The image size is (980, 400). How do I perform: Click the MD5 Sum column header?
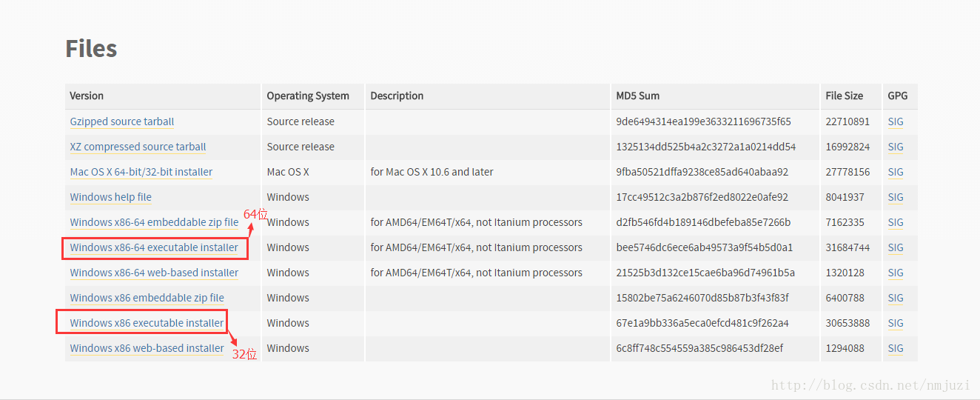(637, 96)
